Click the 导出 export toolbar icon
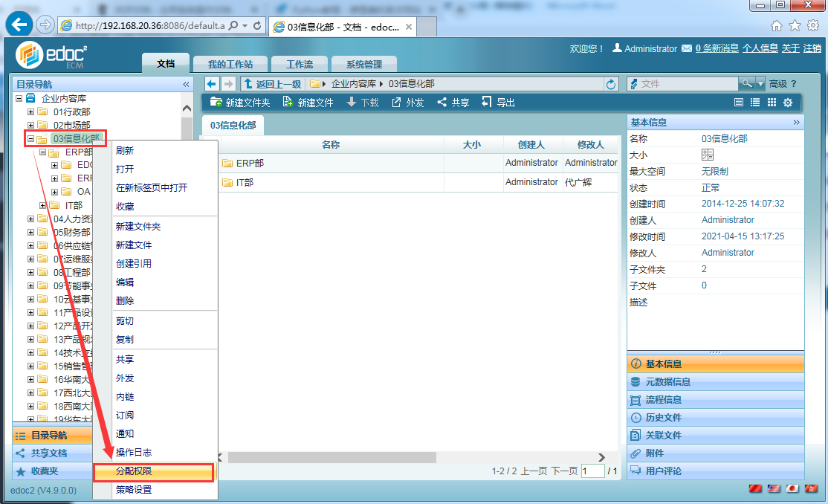Screen dimensions: 828x504 tap(487, 103)
